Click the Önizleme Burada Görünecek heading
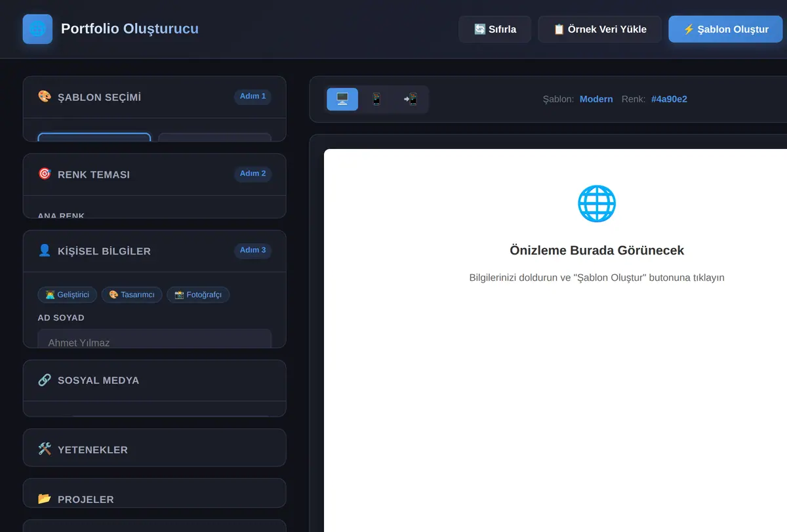The height and width of the screenshot is (532, 787). click(597, 251)
